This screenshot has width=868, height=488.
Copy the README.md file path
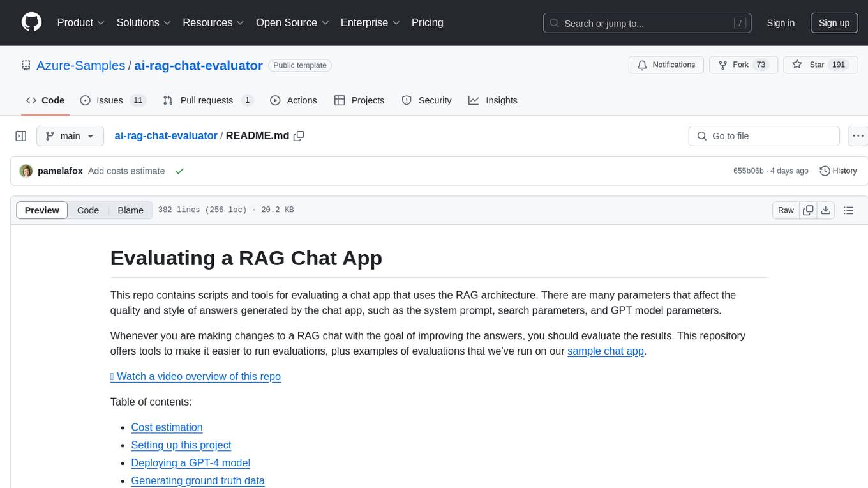point(299,136)
